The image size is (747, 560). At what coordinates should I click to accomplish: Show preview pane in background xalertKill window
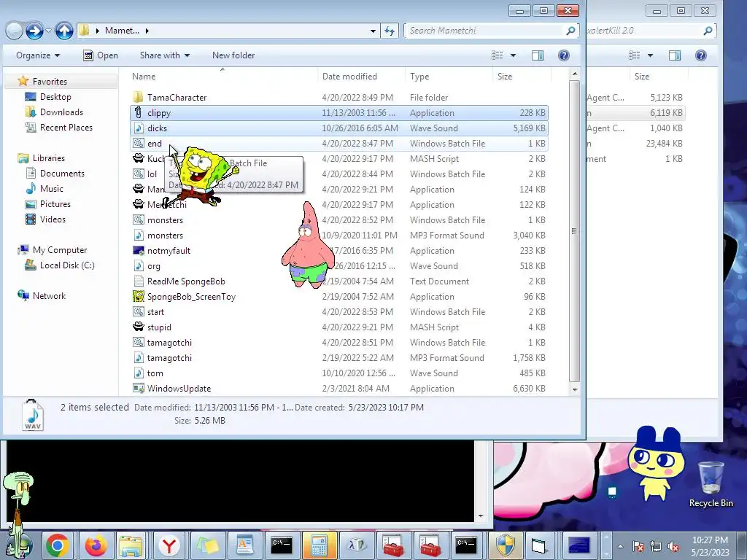tap(675, 55)
